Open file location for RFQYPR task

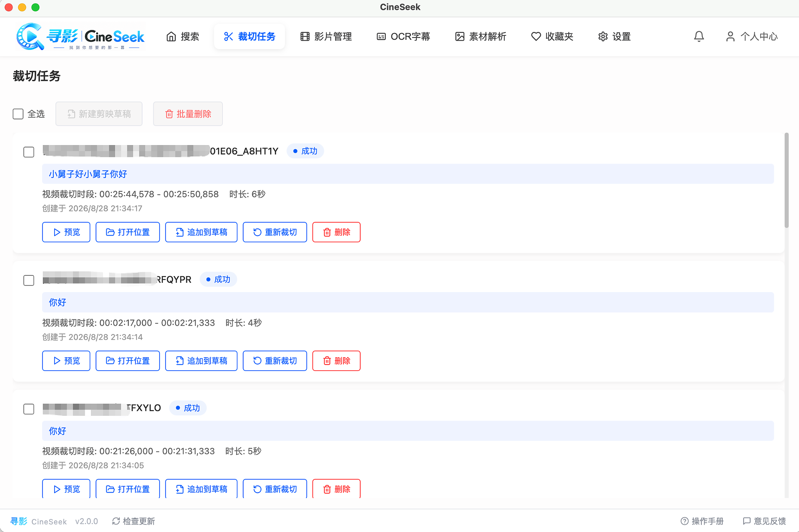click(x=128, y=361)
